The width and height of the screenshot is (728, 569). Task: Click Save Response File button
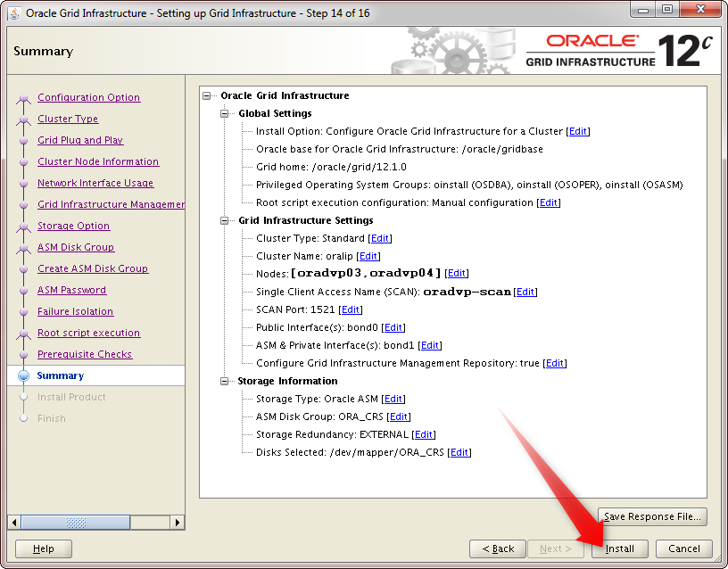point(652,516)
